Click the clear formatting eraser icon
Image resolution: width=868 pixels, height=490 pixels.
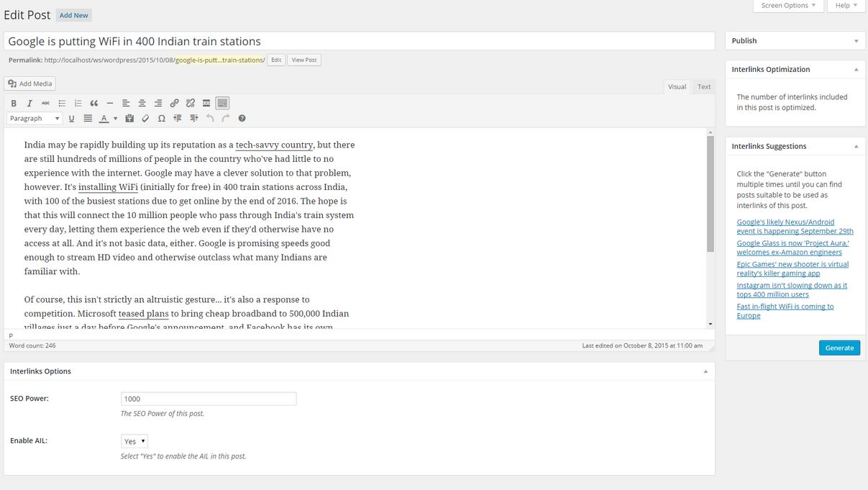click(145, 118)
